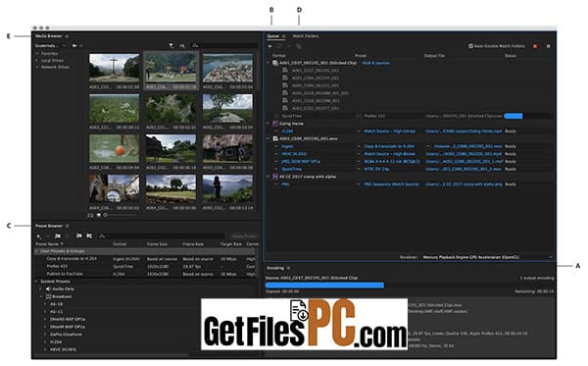Click the eye-shaped view icon in Media Browser
The width and height of the screenshot is (588, 366).
pos(182,46)
